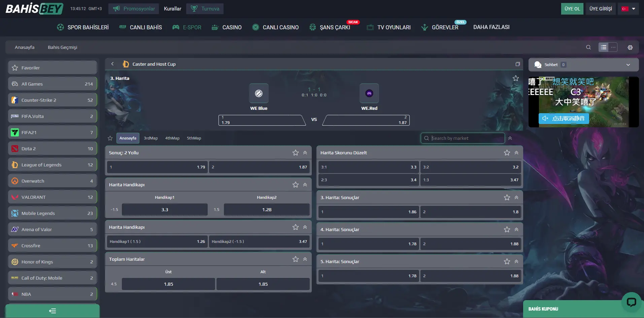Select Arena of Valor game category
644x318 pixels.
point(53,229)
